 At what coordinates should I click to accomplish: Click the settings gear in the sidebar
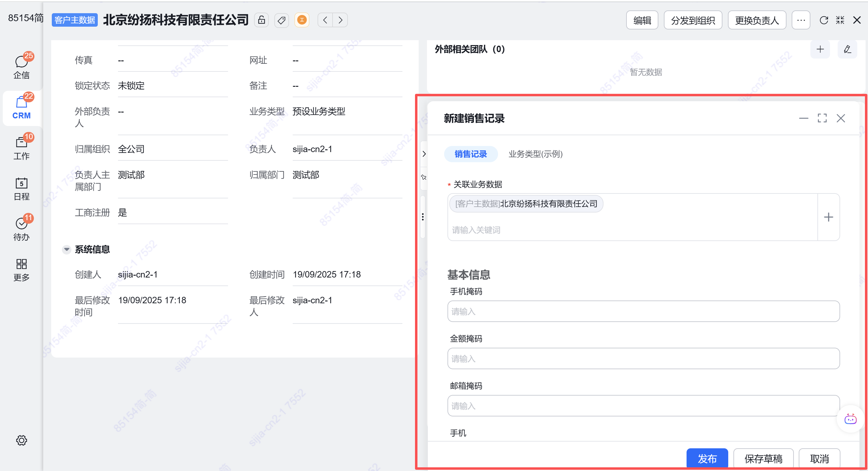coord(21,440)
